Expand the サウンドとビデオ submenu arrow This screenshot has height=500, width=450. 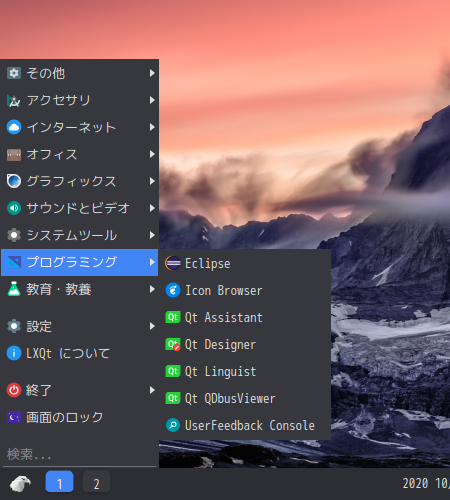(152, 208)
